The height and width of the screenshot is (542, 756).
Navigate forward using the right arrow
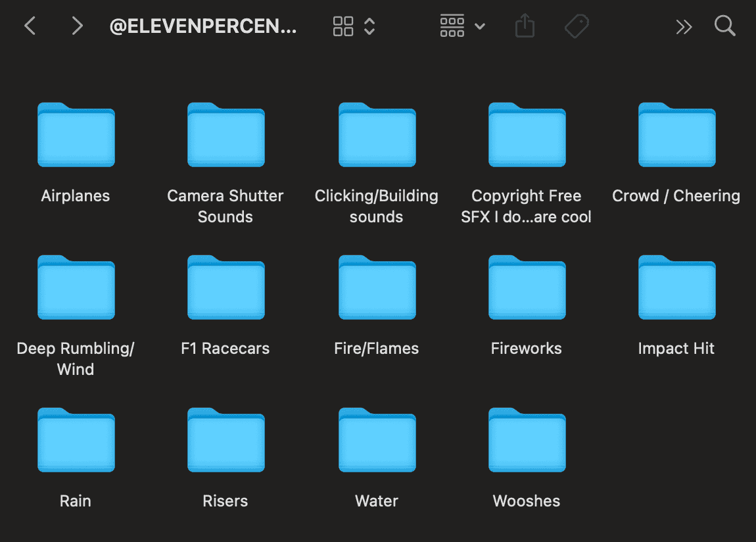point(77,26)
